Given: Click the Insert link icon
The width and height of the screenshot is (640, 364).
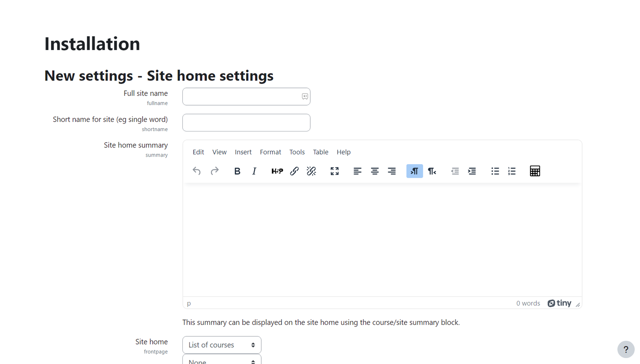Looking at the screenshot, I should [x=294, y=171].
